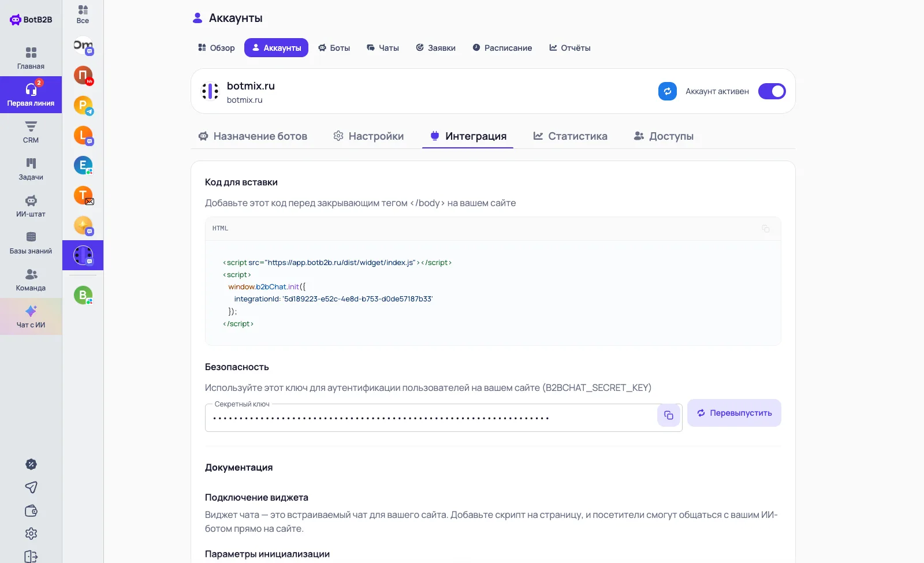
Task: Click the paper plane icon in sidebar
Action: [x=31, y=487]
